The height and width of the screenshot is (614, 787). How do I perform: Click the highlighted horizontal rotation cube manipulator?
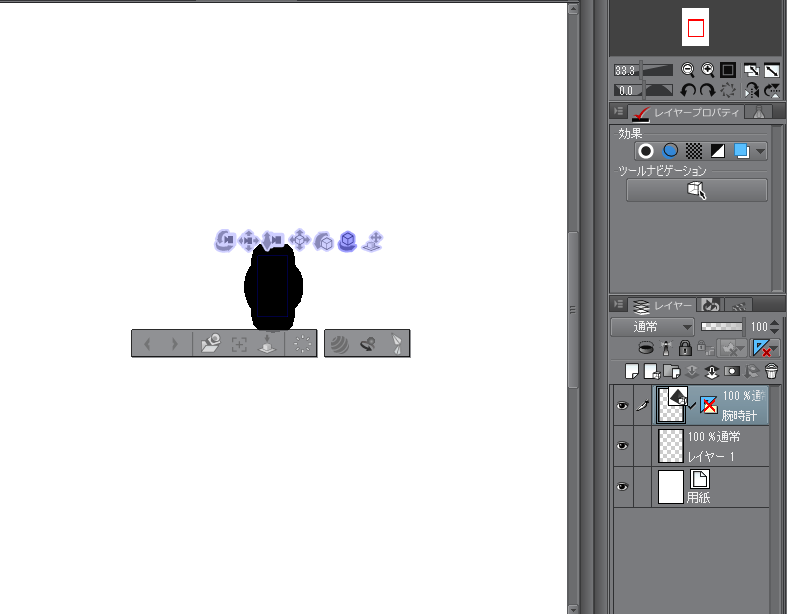coord(347,241)
